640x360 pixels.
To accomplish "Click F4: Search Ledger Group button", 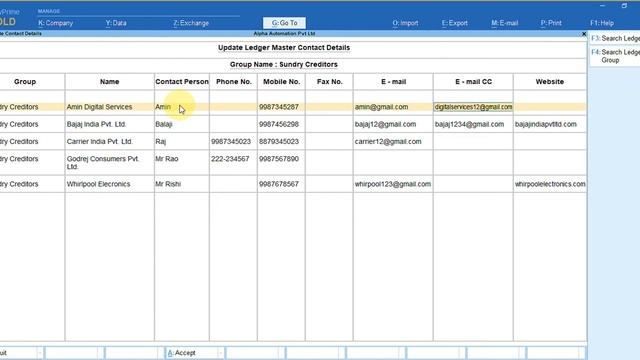I will 615,56.
